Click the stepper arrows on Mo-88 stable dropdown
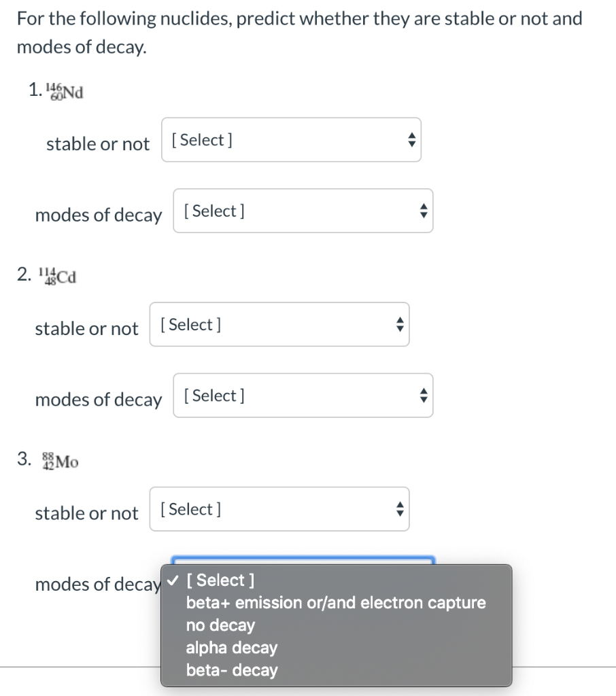This screenshot has height=696, width=616. 398,509
